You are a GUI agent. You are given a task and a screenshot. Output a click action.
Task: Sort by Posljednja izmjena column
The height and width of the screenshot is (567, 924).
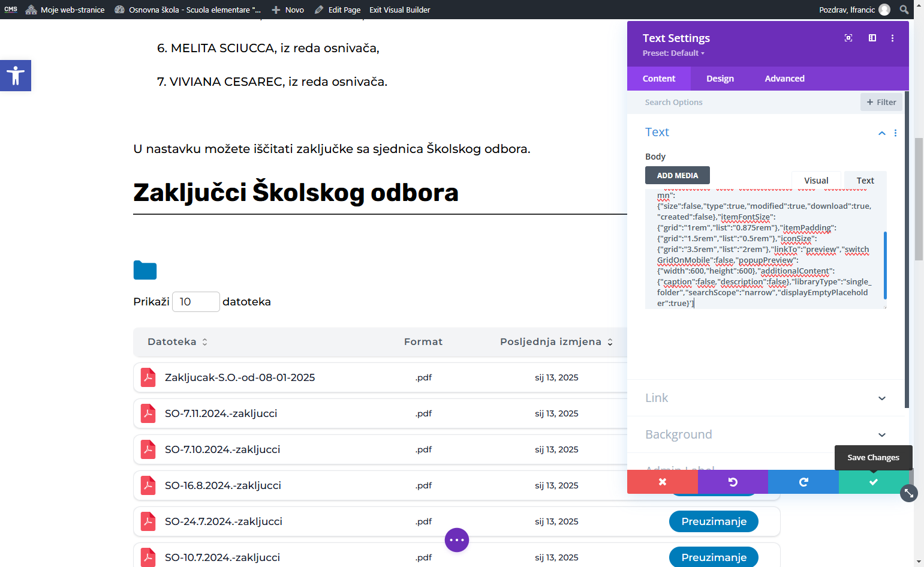556,341
